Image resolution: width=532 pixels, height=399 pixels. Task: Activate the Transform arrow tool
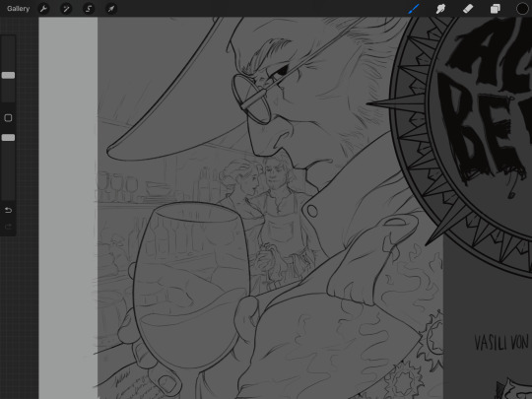[x=111, y=9]
